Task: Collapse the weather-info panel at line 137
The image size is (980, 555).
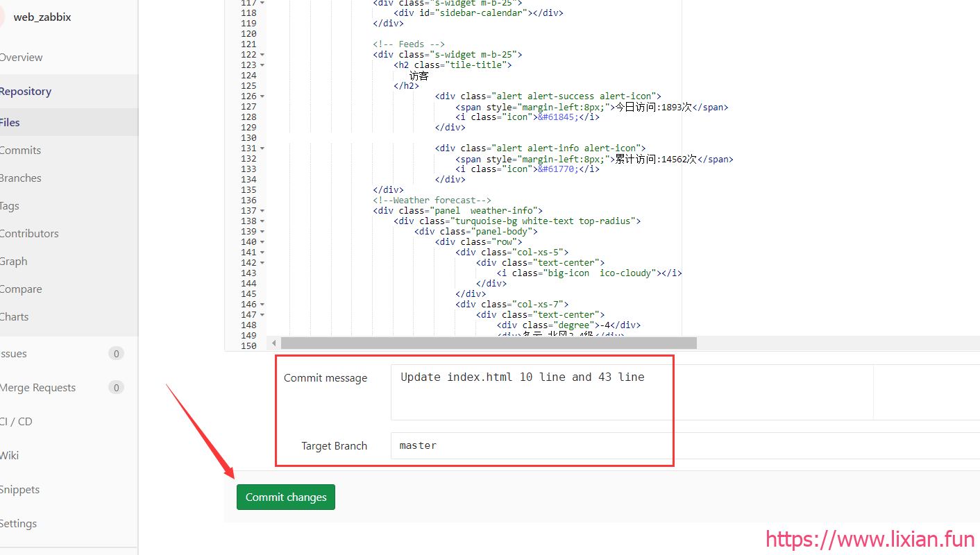Action: click(x=262, y=211)
